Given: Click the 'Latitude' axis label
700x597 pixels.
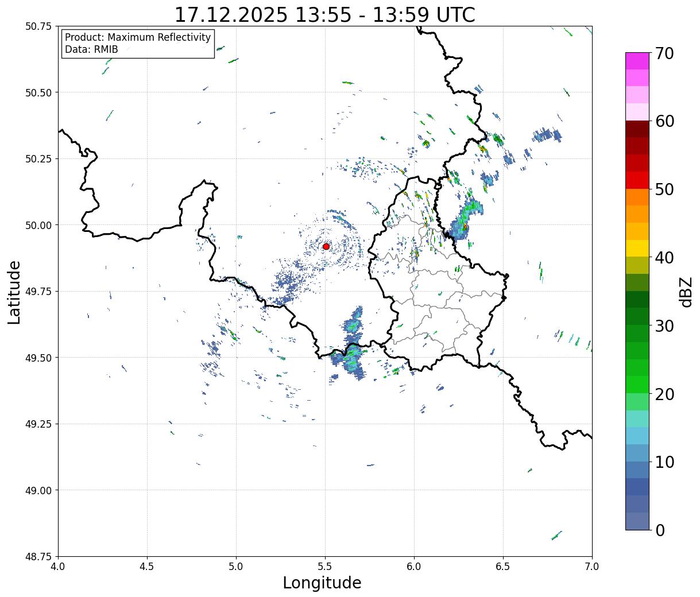Looking at the screenshot, I should pyautogui.click(x=14, y=292).
